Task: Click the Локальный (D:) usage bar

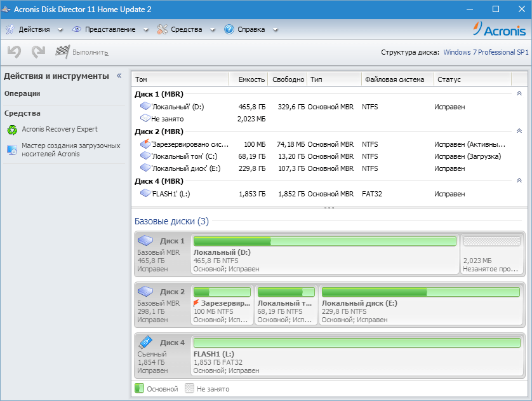Action: click(x=324, y=241)
